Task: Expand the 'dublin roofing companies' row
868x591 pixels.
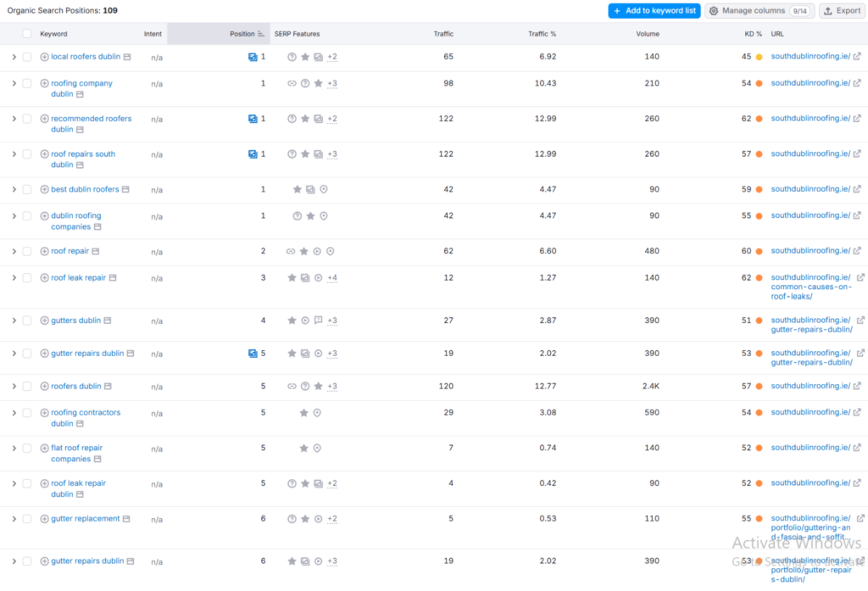Action: (14, 216)
